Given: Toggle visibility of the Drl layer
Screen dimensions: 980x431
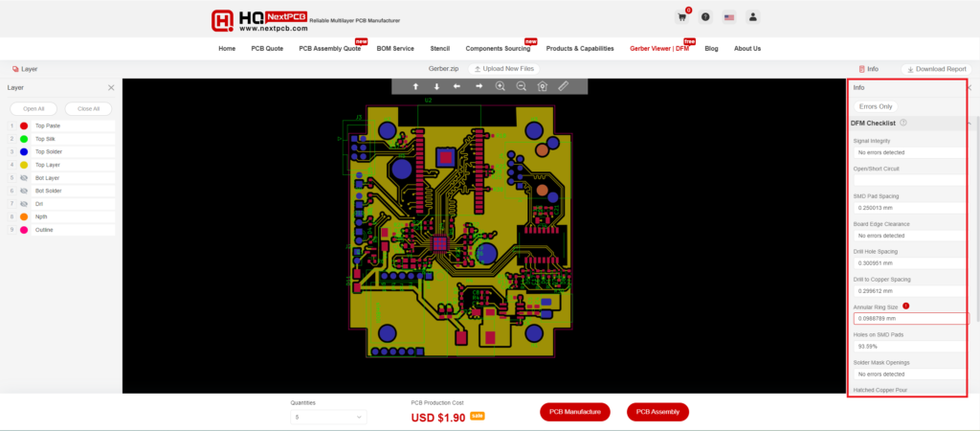Looking at the screenshot, I should tap(23, 204).
